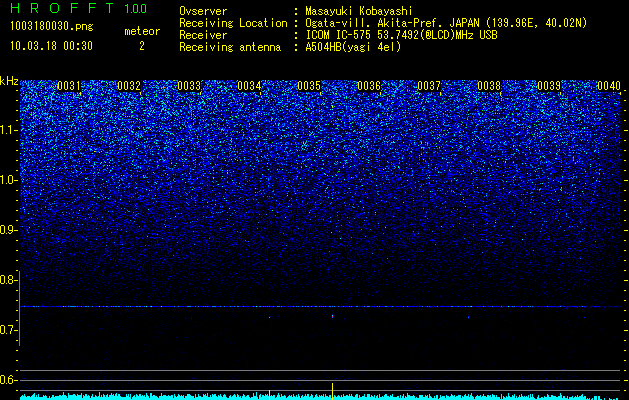629x400 pixels.
Task: Click the 'Receiving Location' label
Action: coord(233,23)
